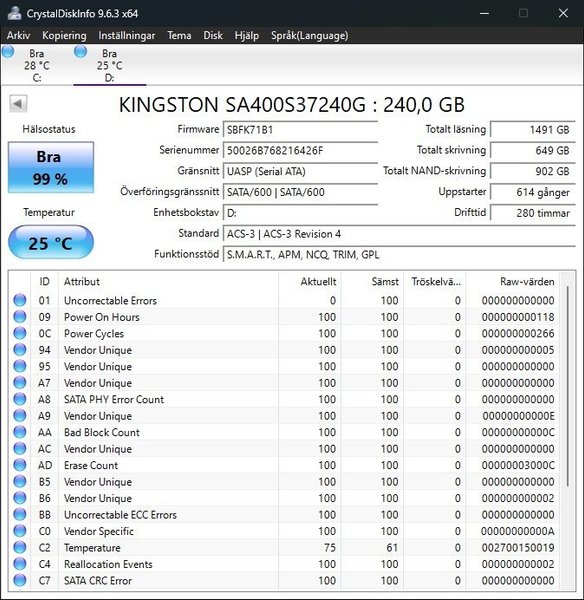
Task: Open the Inställningar menu
Action: (x=127, y=36)
